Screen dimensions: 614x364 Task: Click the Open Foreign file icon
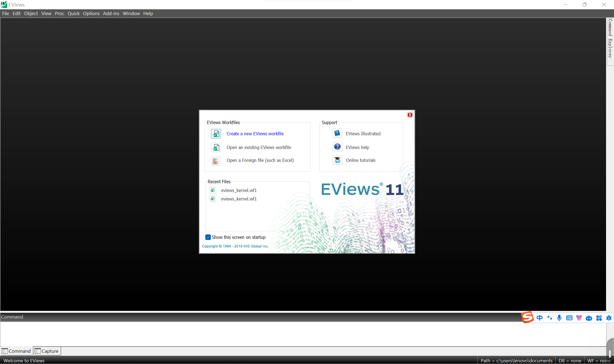(216, 161)
